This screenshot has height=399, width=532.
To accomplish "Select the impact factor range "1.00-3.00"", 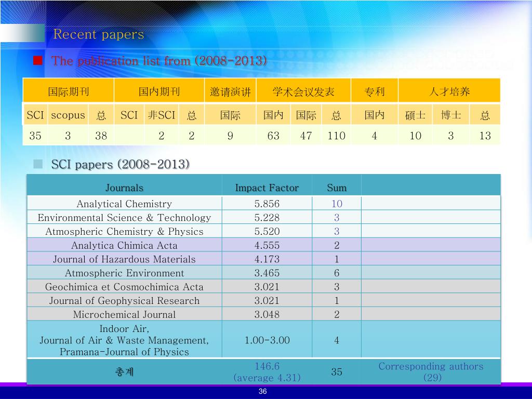I will 268,340.
